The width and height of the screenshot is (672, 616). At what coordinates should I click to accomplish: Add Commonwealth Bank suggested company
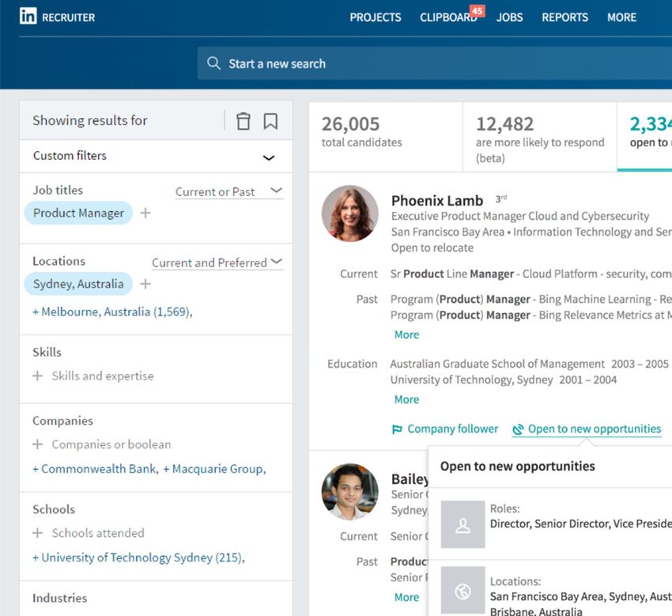click(x=95, y=469)
